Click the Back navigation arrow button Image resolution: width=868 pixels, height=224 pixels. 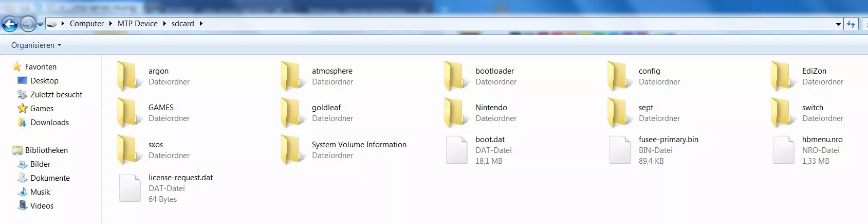tap(10, 24)
